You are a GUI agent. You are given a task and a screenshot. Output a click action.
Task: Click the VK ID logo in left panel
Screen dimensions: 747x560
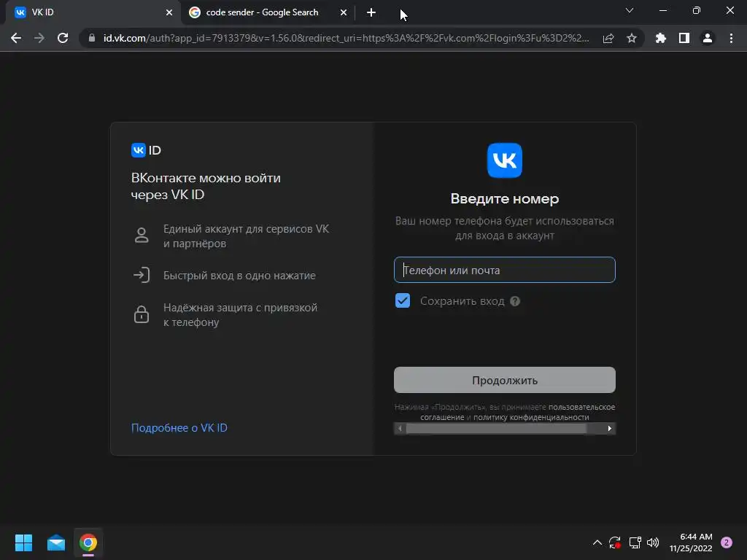[x=146, y=150]
